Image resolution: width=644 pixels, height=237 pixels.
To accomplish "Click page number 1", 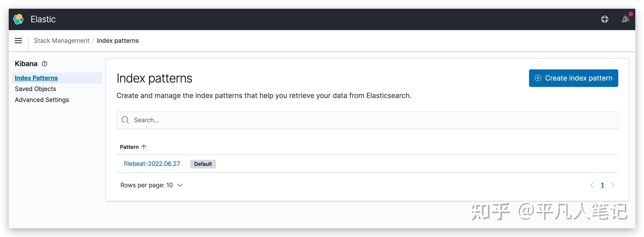I will pos(602,185).
